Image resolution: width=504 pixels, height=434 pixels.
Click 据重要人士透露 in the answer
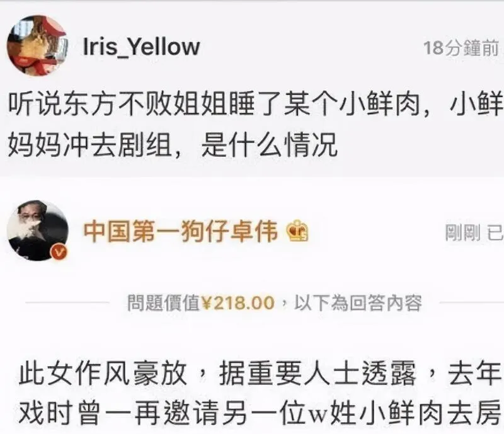coord(318,373)
